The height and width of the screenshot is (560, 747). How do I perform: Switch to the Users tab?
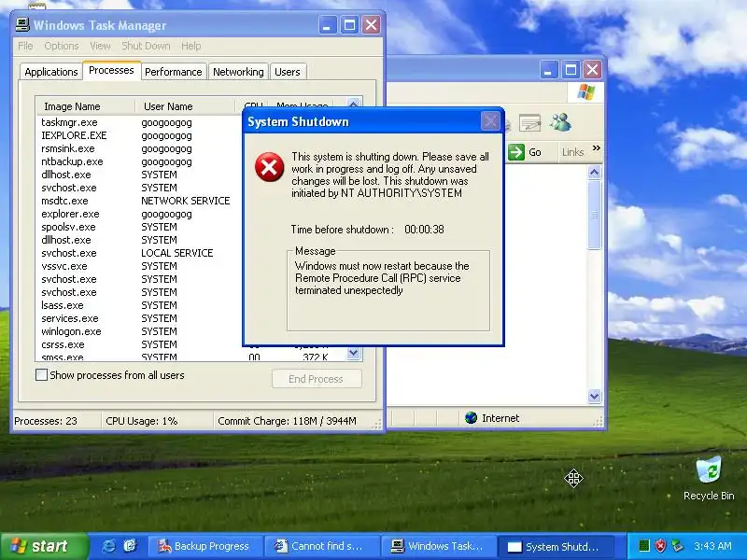[x=288, y=72]
